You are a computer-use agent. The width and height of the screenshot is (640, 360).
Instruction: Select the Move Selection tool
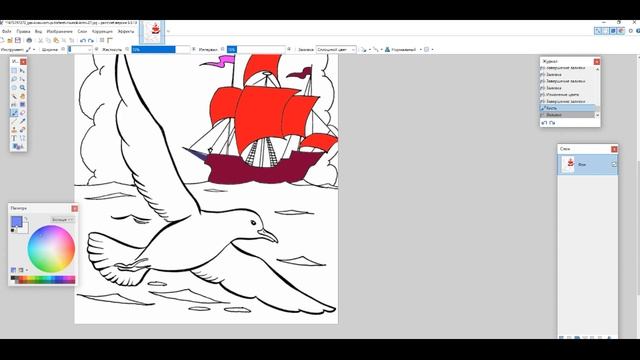coord(22,79)
